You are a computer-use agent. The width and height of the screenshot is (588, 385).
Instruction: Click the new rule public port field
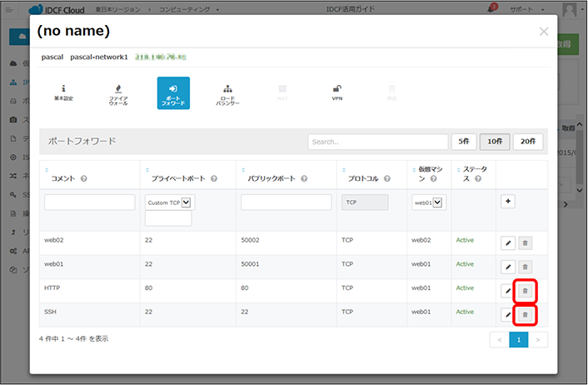pyautogui.click(x=287, y=202)
